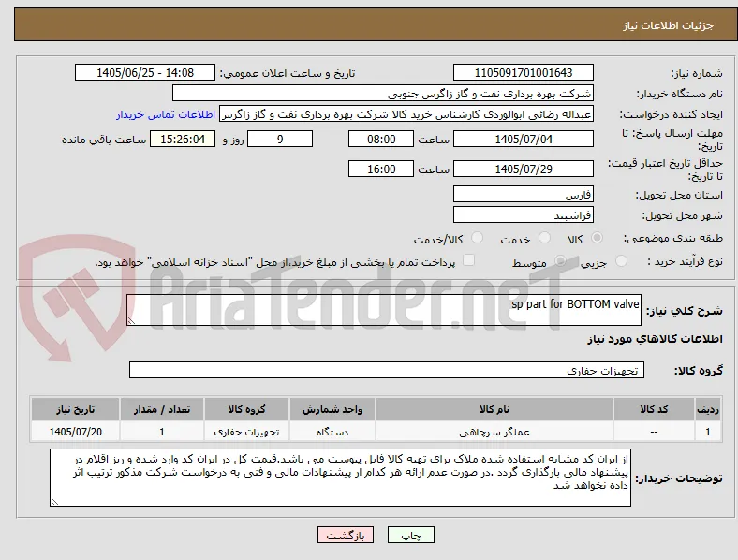738x560 pixels.
Task: Click the resize grip of buyer notes box
Action: pyautogui.click(x=54, y=502)
